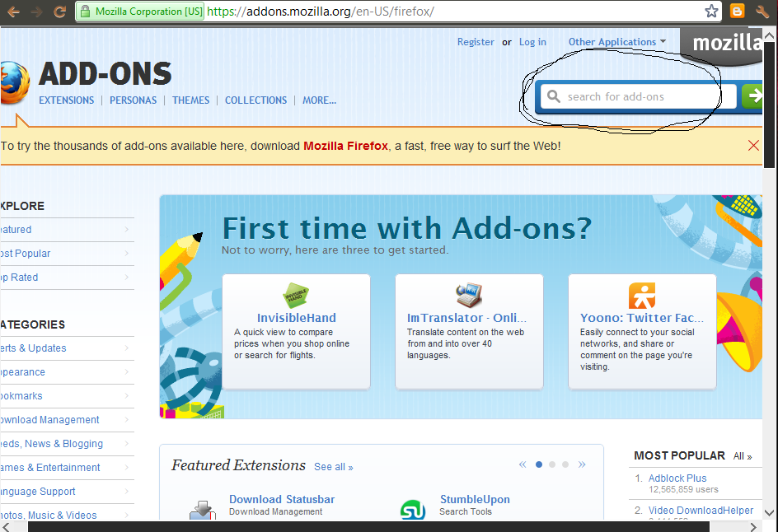
Task: Open the browser wrench settings menu
Action: point(762,11)
